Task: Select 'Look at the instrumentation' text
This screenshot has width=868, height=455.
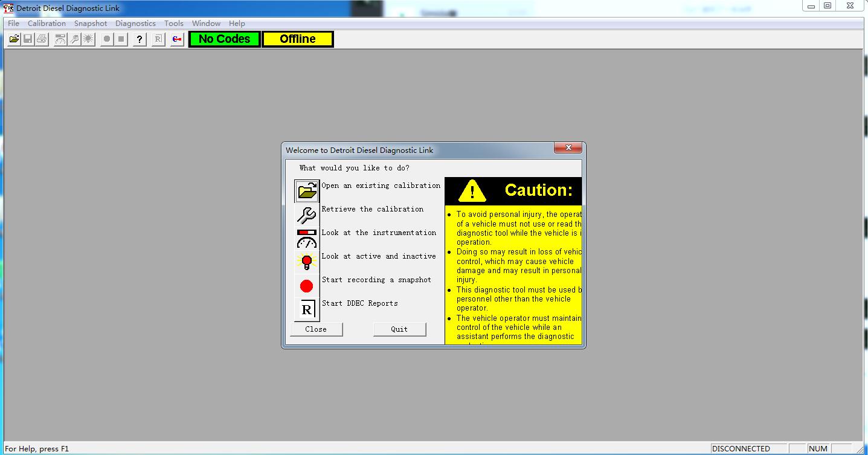Action: tap(379, 233)
